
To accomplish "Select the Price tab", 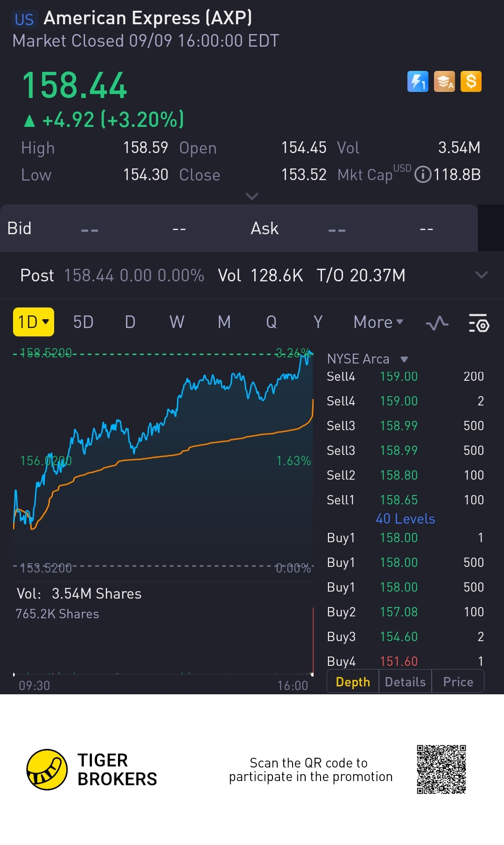I will coord(458,682).
